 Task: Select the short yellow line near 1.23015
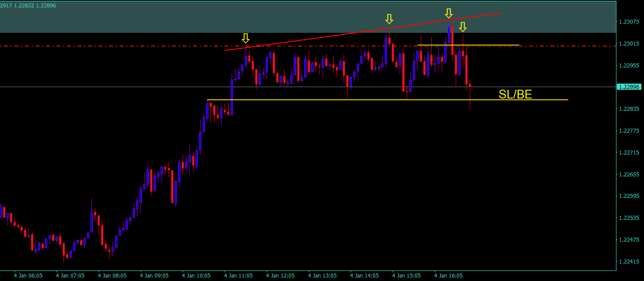[x=468, y=45]
